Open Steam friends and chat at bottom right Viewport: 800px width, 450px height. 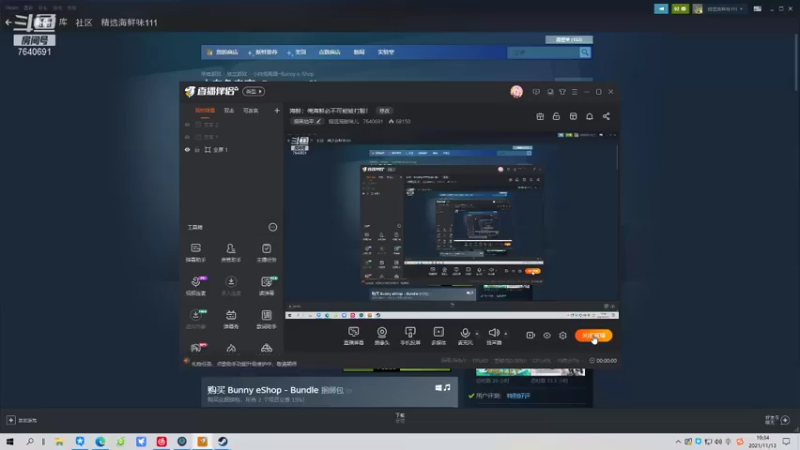pos(778,420)
